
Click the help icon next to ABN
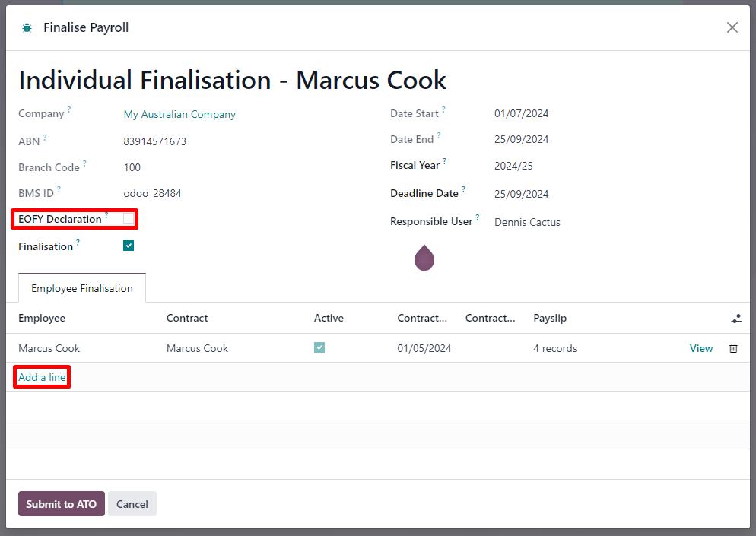click(x=44, y=137)
